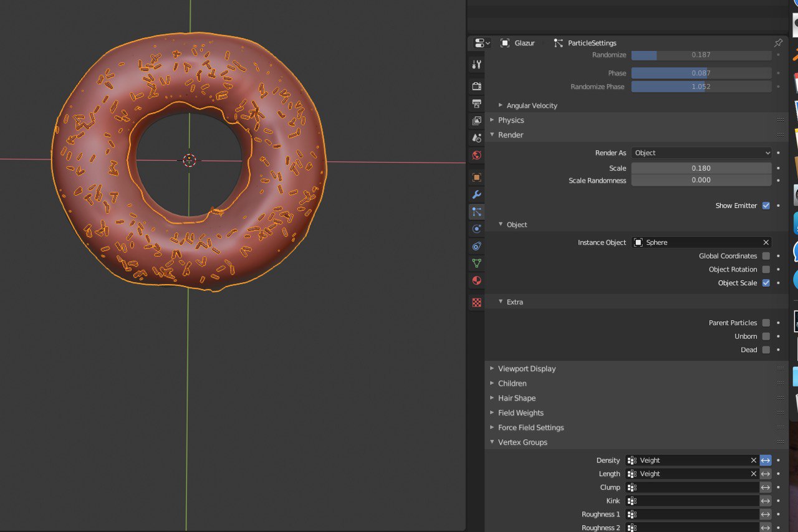
Task: Clear the Density vertex group
Action: (x=754, y=460)
